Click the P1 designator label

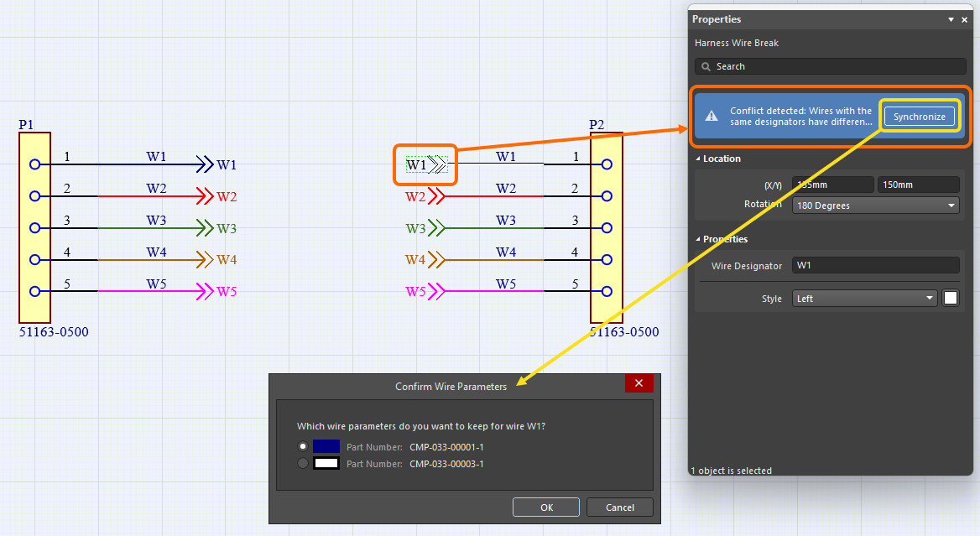[x=26, y=124]
